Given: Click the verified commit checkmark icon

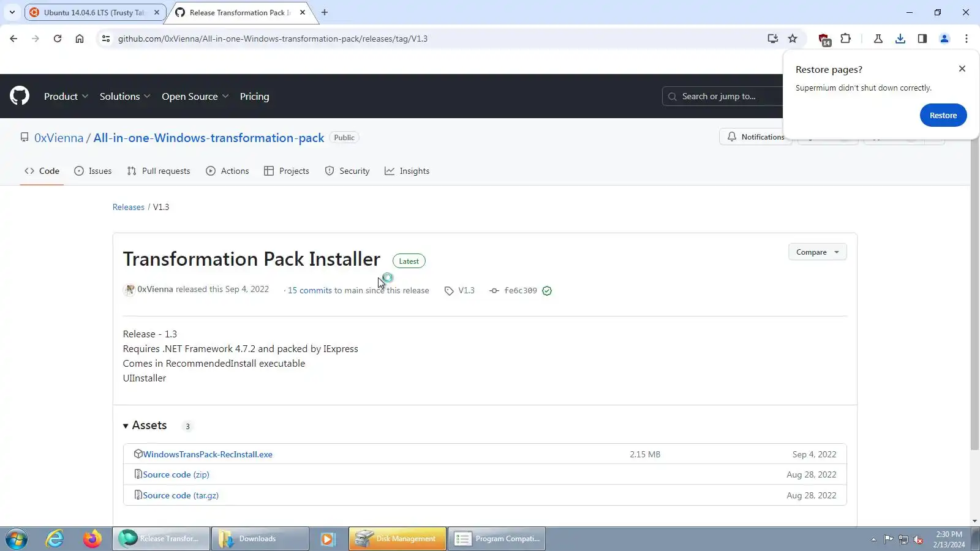Looking at the screenshot, I should [547, 291].
